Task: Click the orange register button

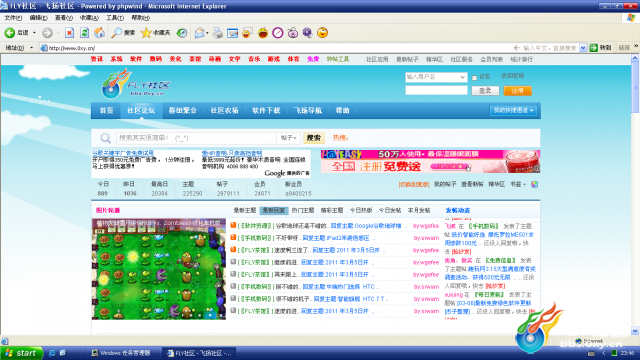Action: [x=518, y=91]
